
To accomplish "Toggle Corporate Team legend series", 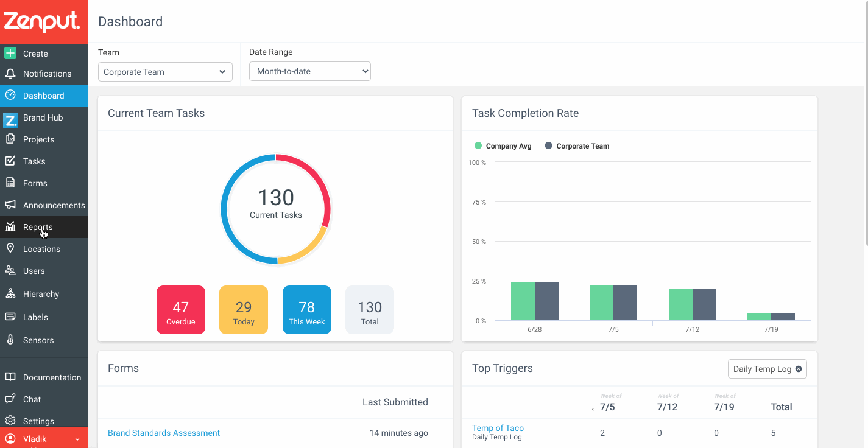I will tap(577, 146).
